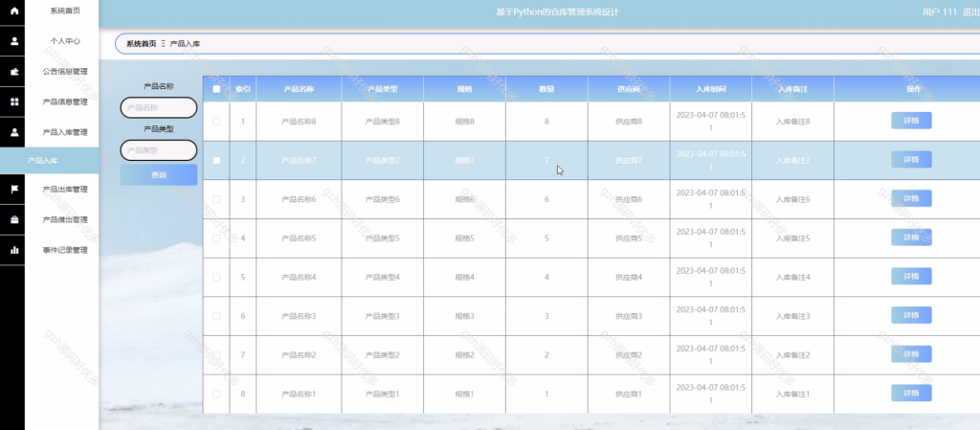Image resolution: width=980 pixels, height=430 pixels.
Task: Click the 产品名称 search input field
Action: [159, 107]
